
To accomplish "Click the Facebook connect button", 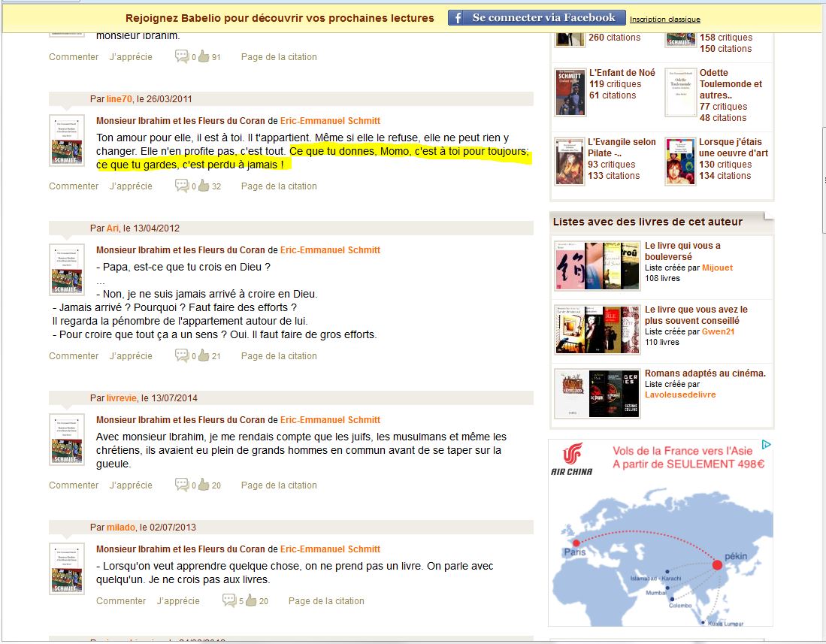I will [x=535, y=18].
